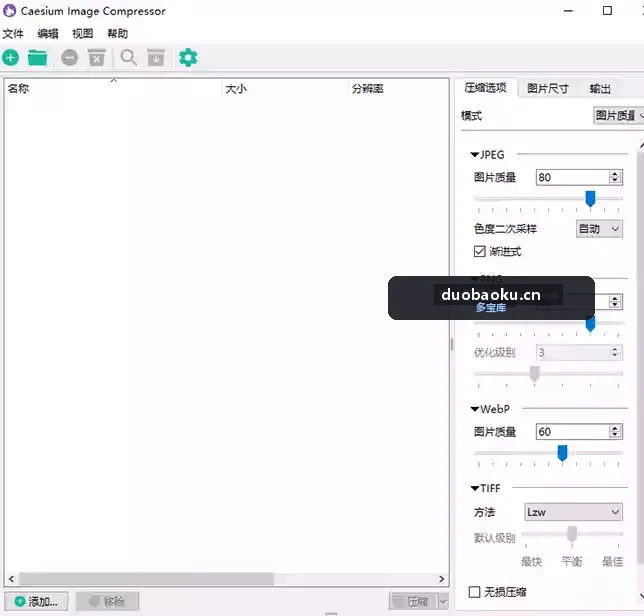644x616 pixels.
Task: Open the 模式 dropdown showing 图片质量
Action: coord(619,116)
